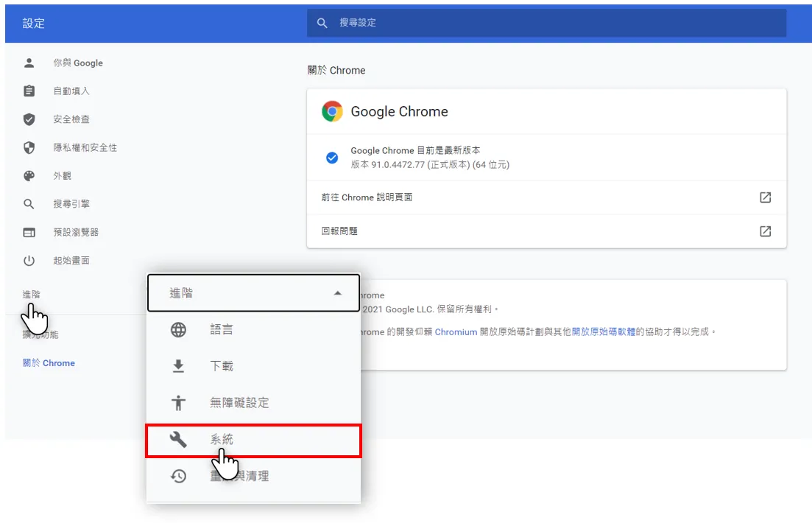
Task: Click the search icon in the top bar
Action: [x=322, y=23]
